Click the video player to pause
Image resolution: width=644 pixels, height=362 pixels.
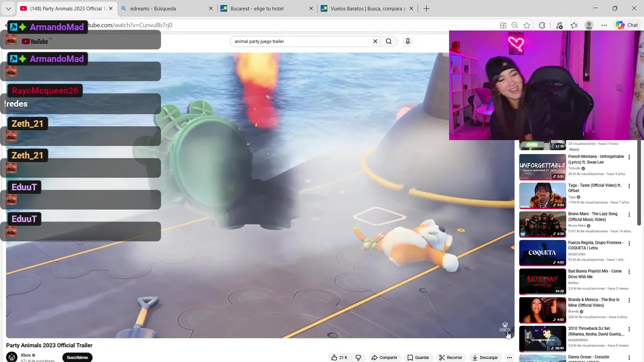coord(260,195)
